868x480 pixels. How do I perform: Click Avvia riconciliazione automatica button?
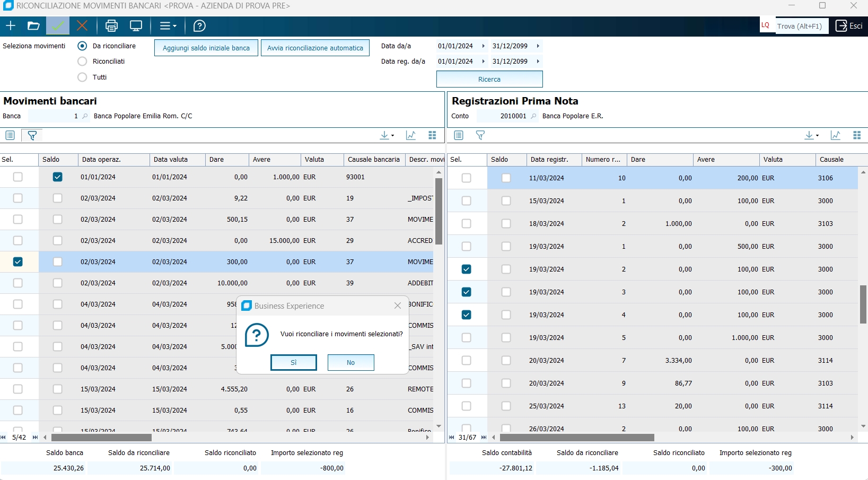pos(315,48)
